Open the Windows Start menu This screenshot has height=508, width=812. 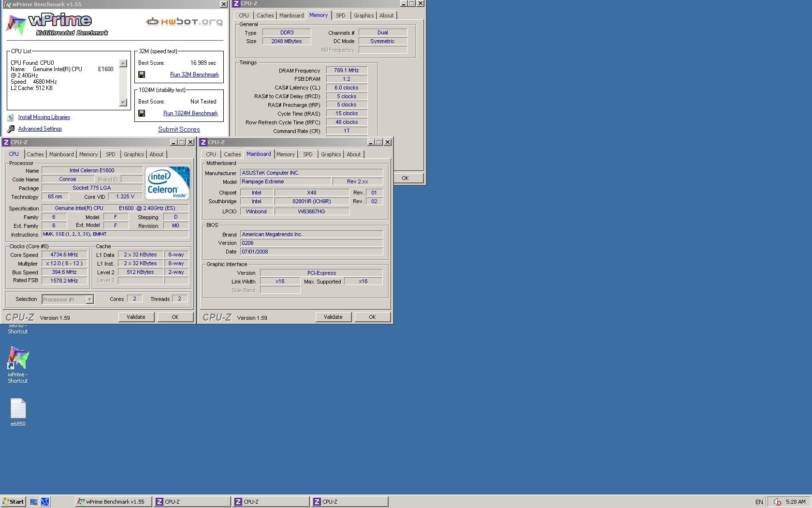coord(13,502)
